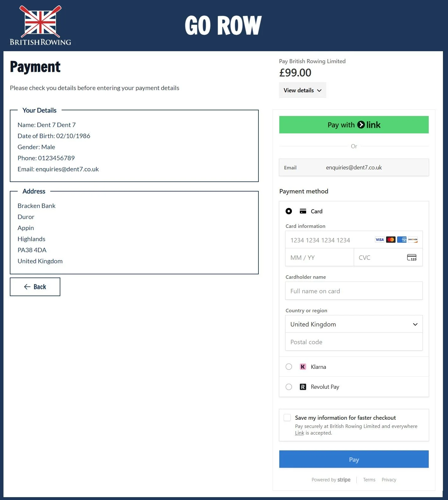Open the Privacy link

point(389,479)
